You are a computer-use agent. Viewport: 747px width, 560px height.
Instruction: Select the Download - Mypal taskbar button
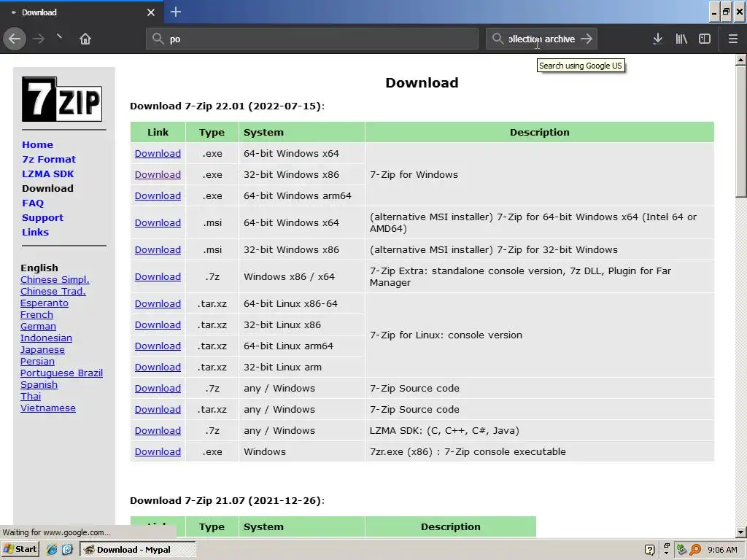[138, 550]
